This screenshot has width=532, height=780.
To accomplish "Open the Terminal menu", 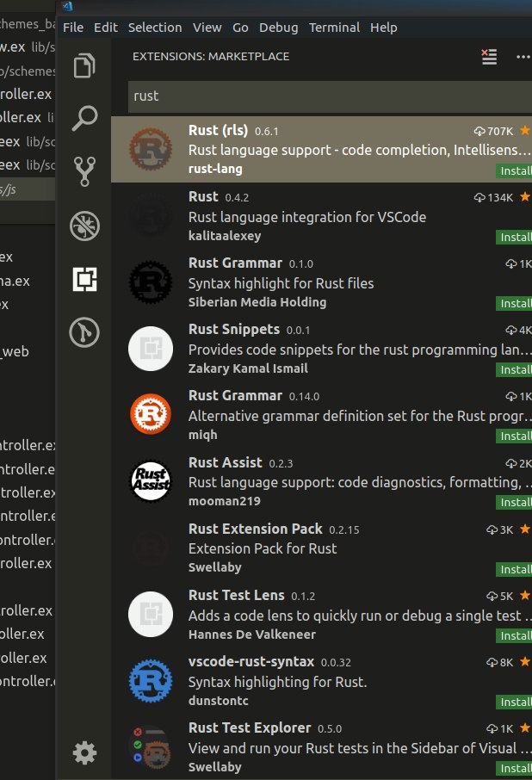I will click(334, 28).
